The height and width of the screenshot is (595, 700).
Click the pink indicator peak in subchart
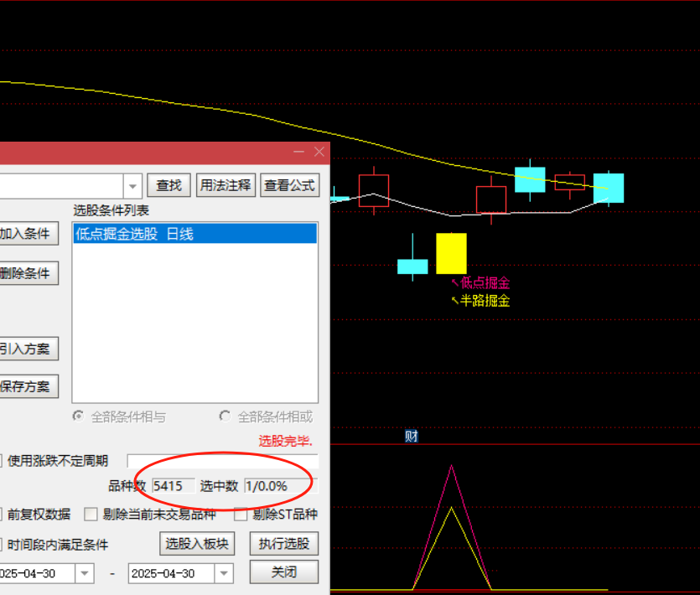[x=452, y=467]
